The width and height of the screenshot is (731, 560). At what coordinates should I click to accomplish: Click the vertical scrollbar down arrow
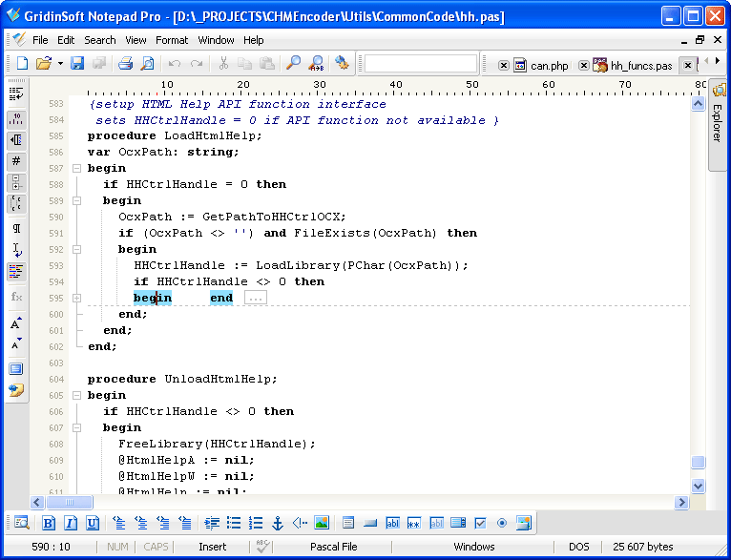coord(698,486)
